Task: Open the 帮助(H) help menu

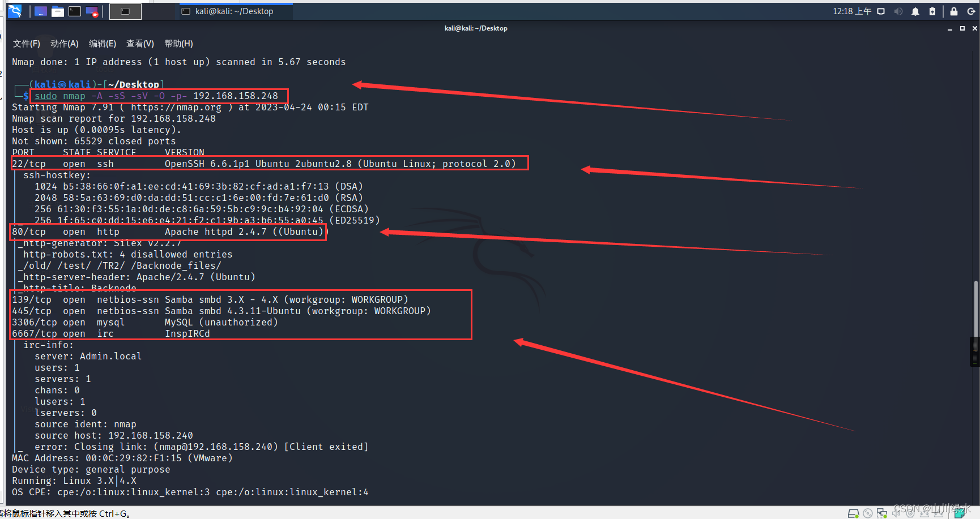Action: pos(178,44)
